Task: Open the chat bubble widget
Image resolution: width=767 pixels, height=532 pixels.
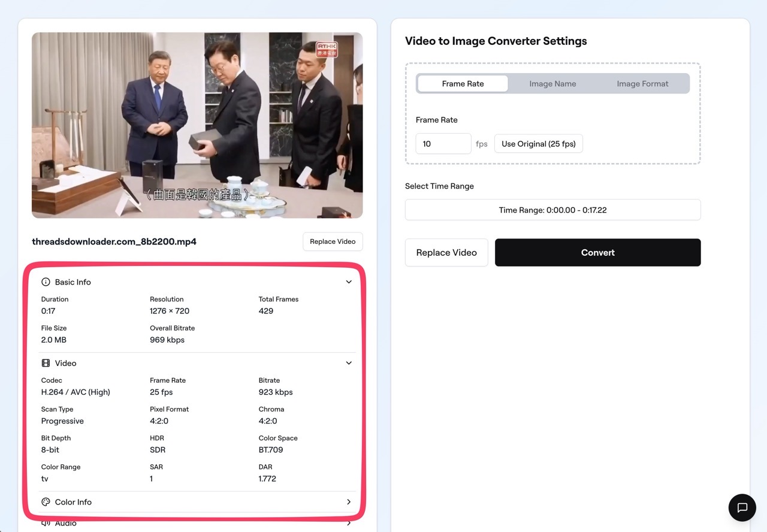Action: coord(742,507)
